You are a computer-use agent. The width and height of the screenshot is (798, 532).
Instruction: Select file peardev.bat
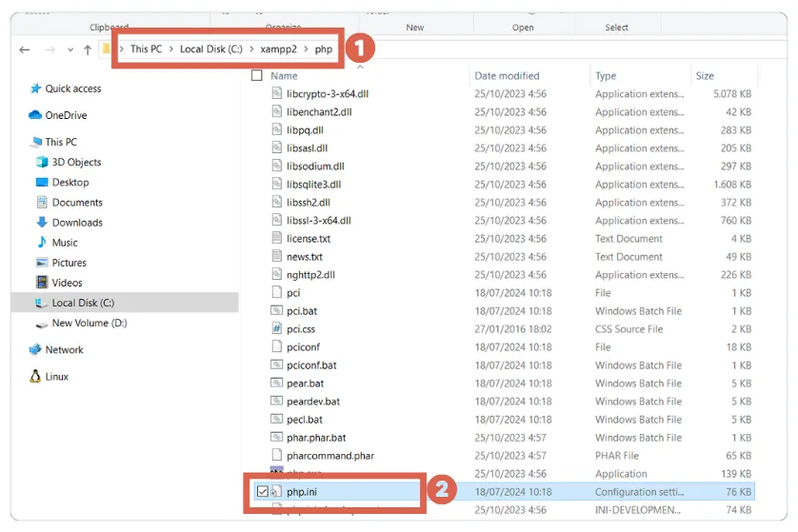point(313,402)
